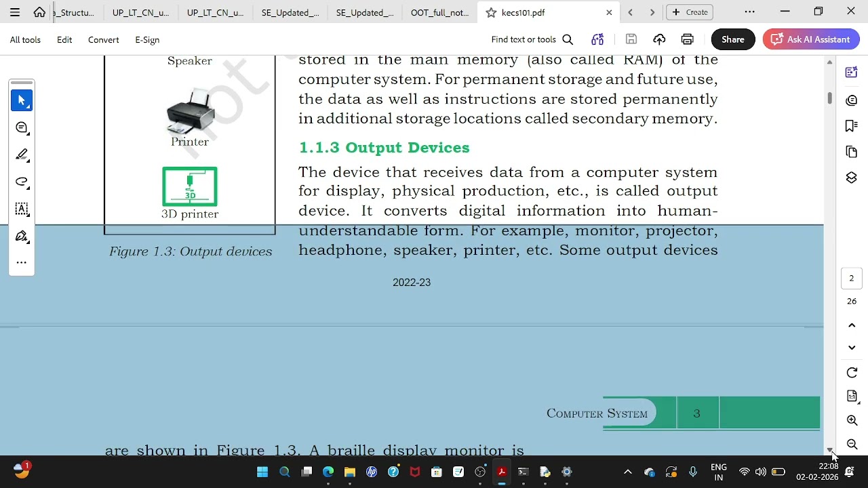Switch to the OOT_full_not... tab
This screenshot has width=868, height=488.
[439, 12]
